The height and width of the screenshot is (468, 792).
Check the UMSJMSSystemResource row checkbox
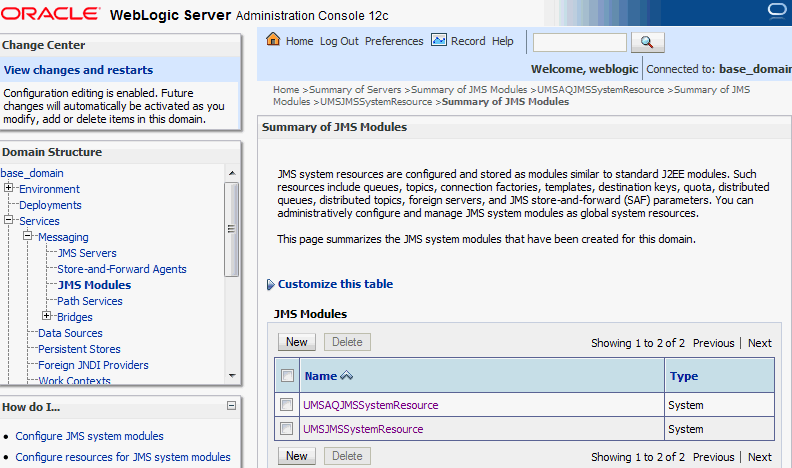coord(286,429)
